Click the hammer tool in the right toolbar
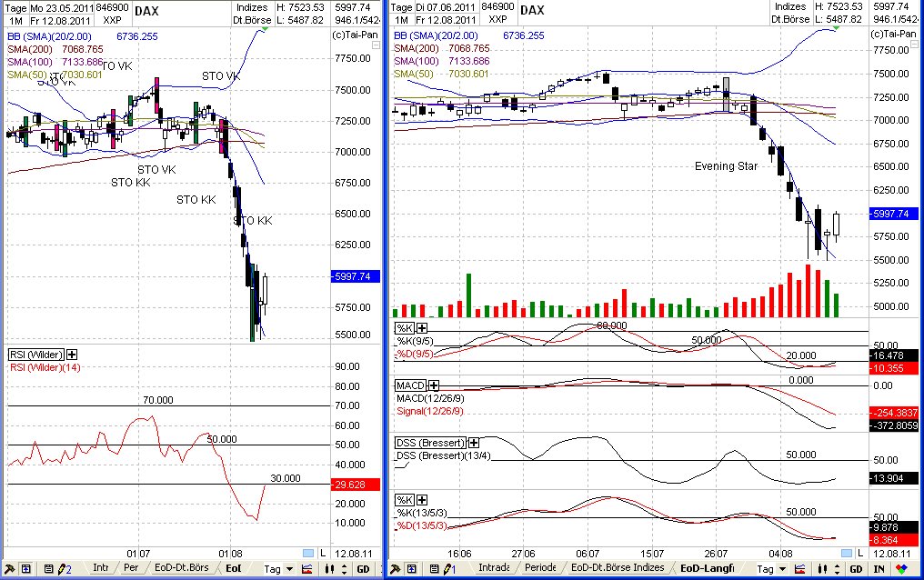The image size is (924, 580). [x=396, y=567]
